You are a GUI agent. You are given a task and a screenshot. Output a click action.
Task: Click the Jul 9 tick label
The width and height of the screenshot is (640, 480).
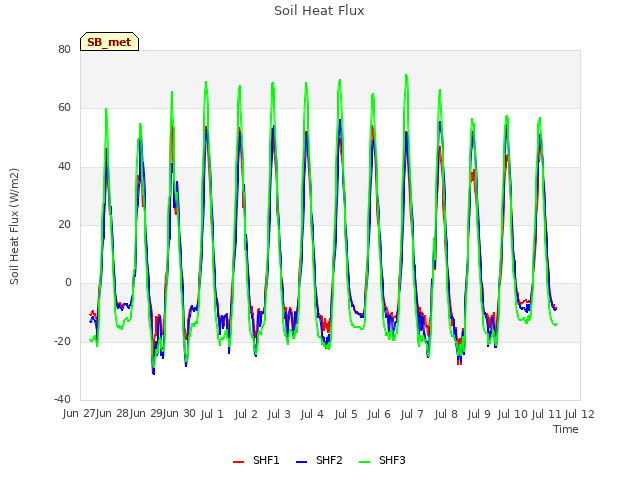tap(479, 414)
